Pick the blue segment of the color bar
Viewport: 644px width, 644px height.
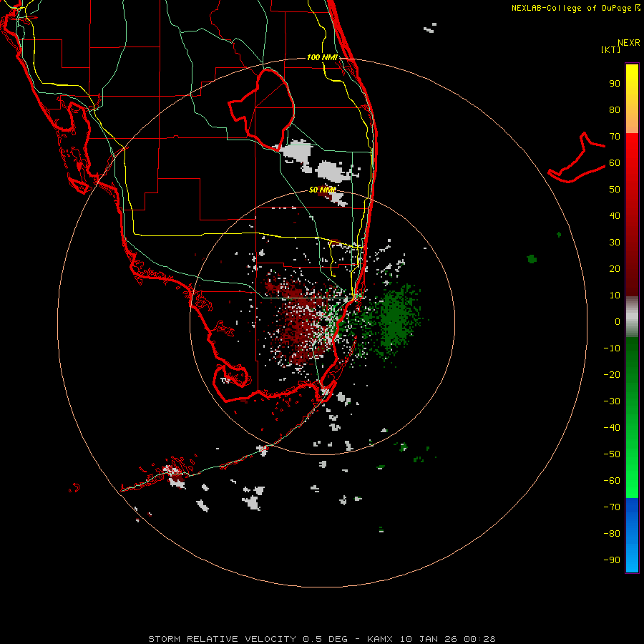click(632, 535)
